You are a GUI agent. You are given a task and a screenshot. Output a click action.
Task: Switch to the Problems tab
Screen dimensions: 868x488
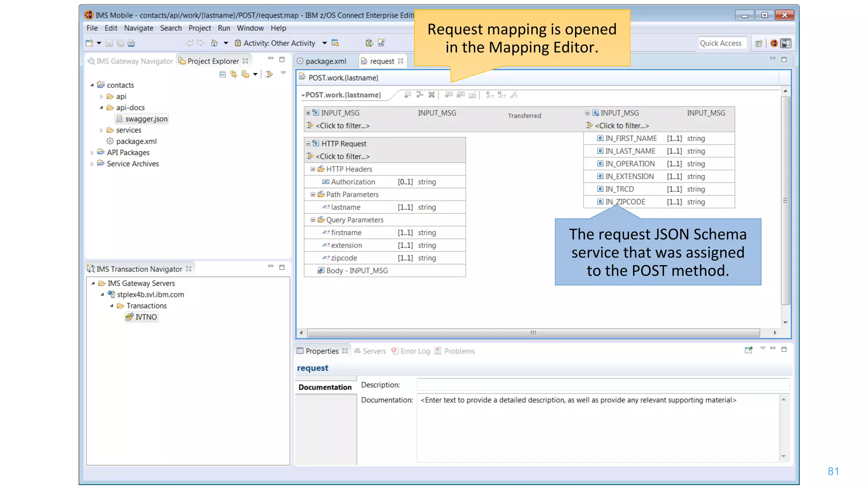(x=454, y=351)
